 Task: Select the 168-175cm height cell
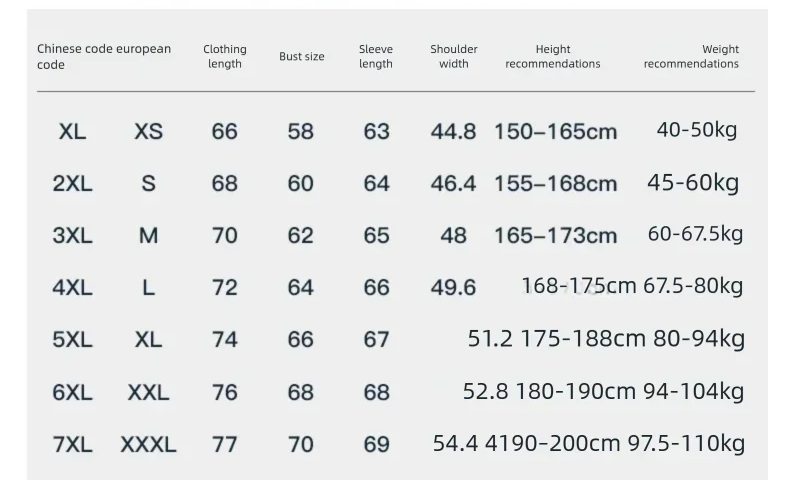click(x=578, y=286)
